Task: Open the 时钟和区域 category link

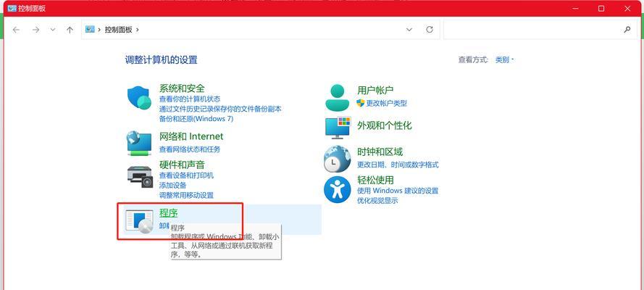Action: 380,152
